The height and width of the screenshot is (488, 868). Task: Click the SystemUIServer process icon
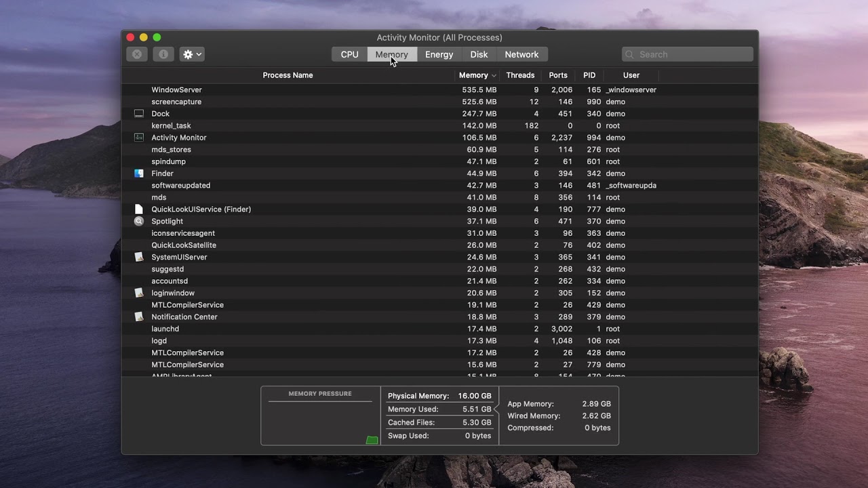(x=139, y=257)
